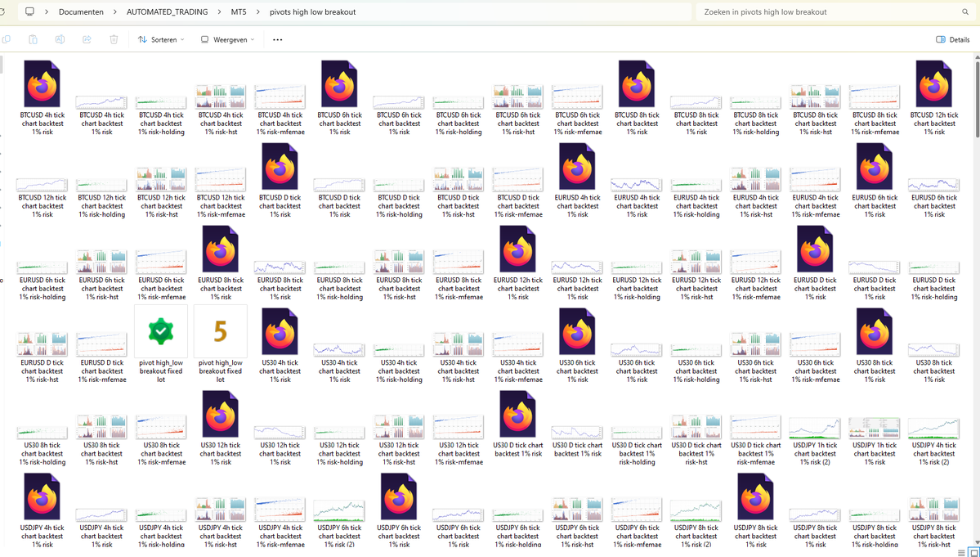Select the US30 12h 1% risk-holding thumbnail

339,431
